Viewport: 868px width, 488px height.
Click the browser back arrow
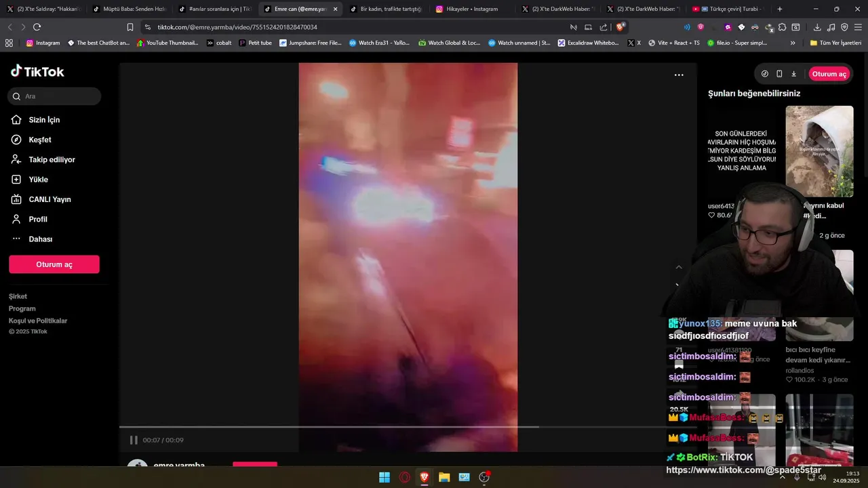[9, 27]
